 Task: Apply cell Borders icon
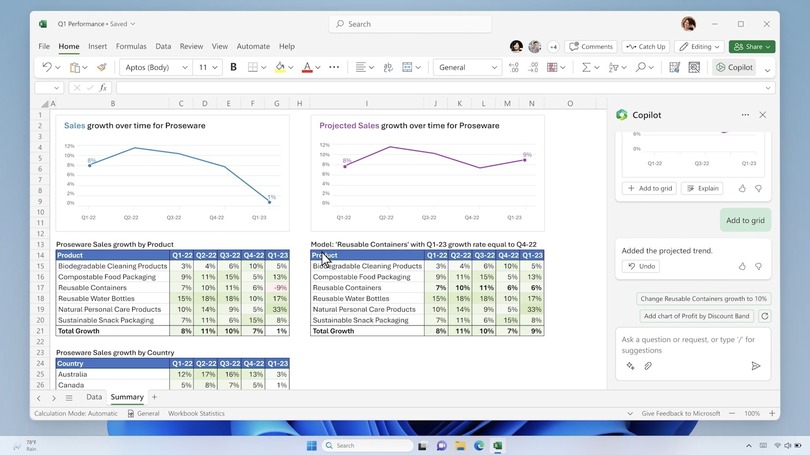point(253,67)
